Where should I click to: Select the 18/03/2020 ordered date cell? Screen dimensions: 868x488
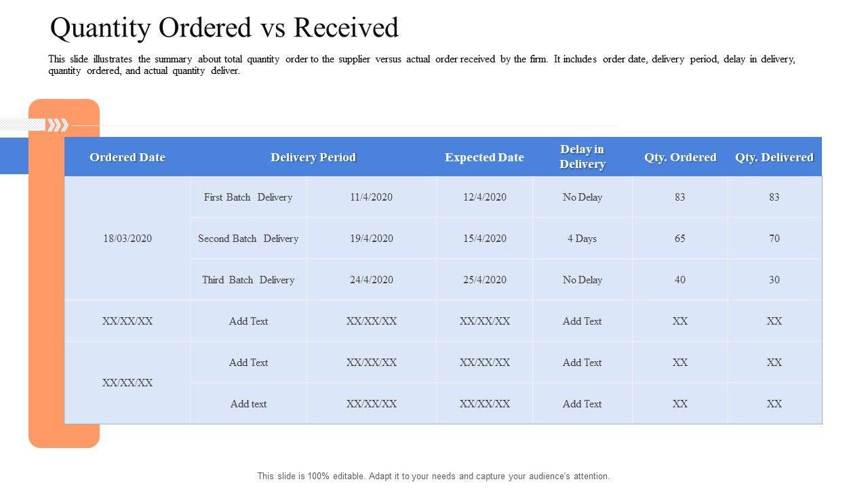click(x=127, y=239)
